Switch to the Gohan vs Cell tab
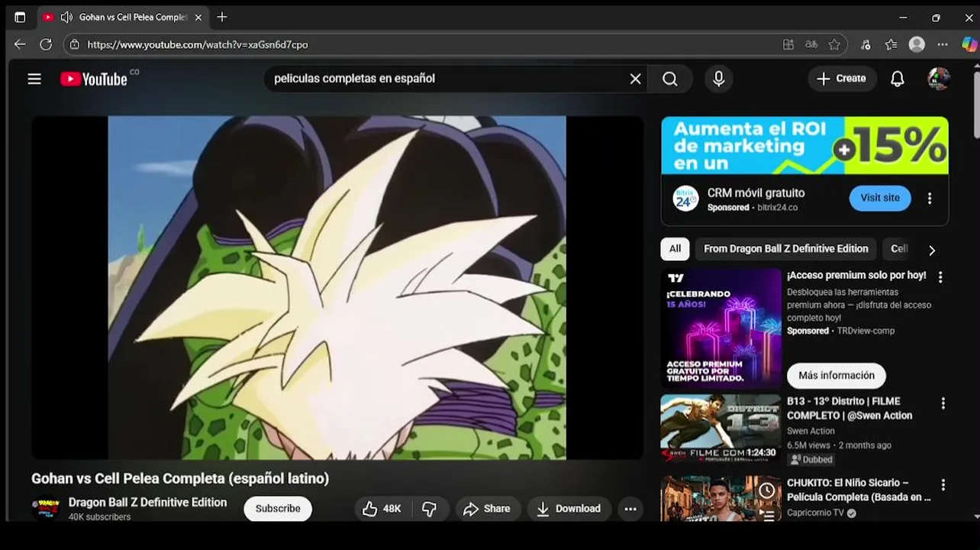 (122, 17)
